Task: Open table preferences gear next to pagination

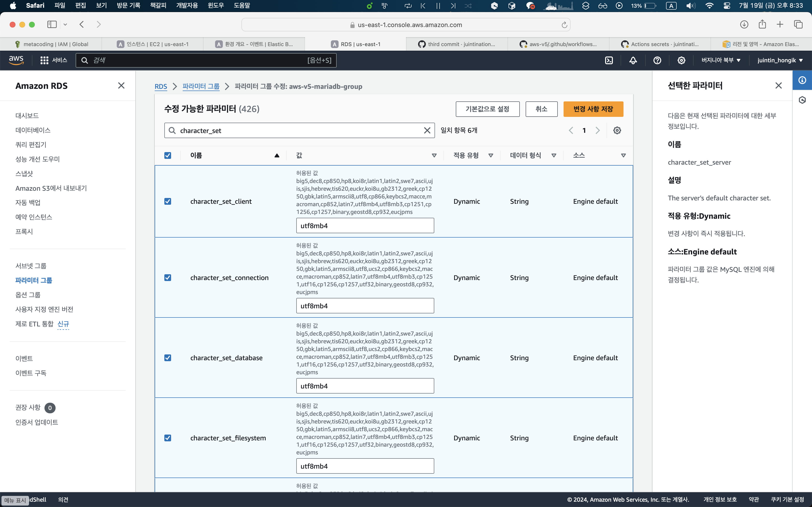Action: (617, 130)
